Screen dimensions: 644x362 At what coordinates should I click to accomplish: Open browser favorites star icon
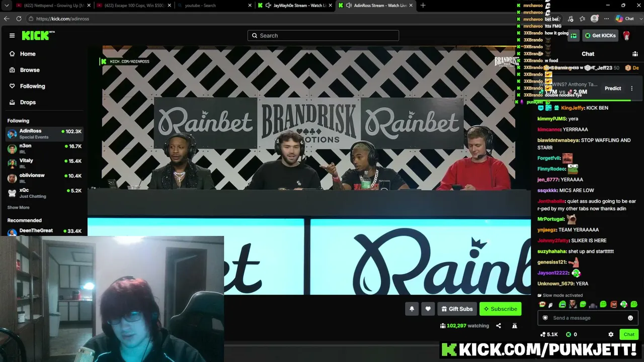pos(582,19)
